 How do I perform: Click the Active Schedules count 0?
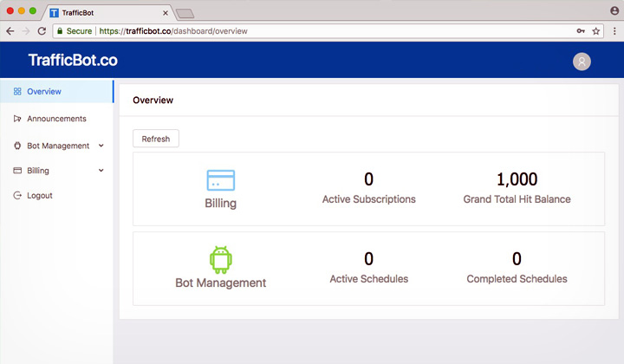coord(369,258)
